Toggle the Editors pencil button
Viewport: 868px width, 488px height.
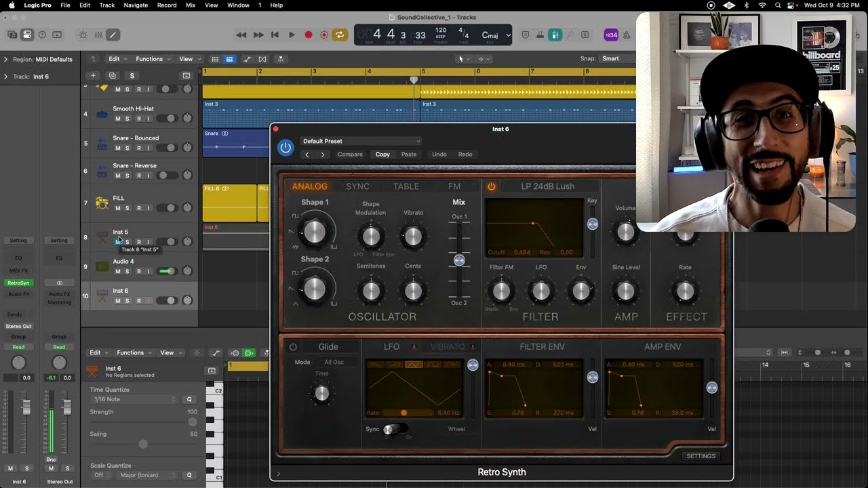click(113, 35)
